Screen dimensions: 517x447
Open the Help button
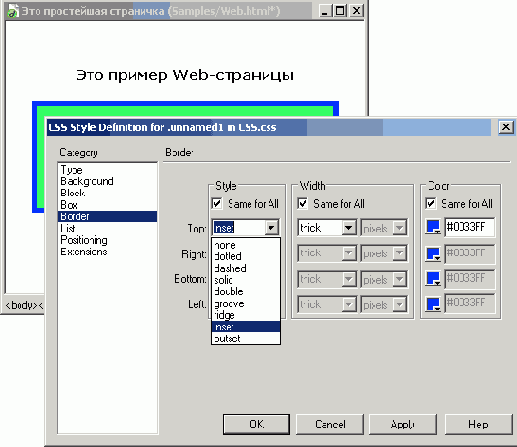pos(478,424)
